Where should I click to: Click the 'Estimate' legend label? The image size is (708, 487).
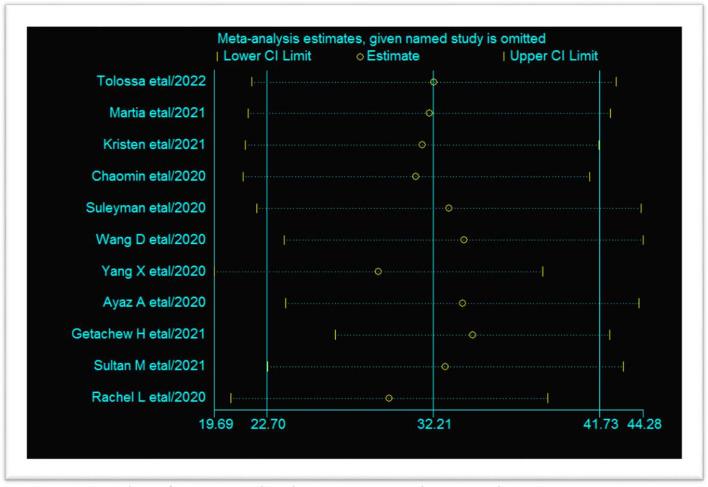(393, 56)
